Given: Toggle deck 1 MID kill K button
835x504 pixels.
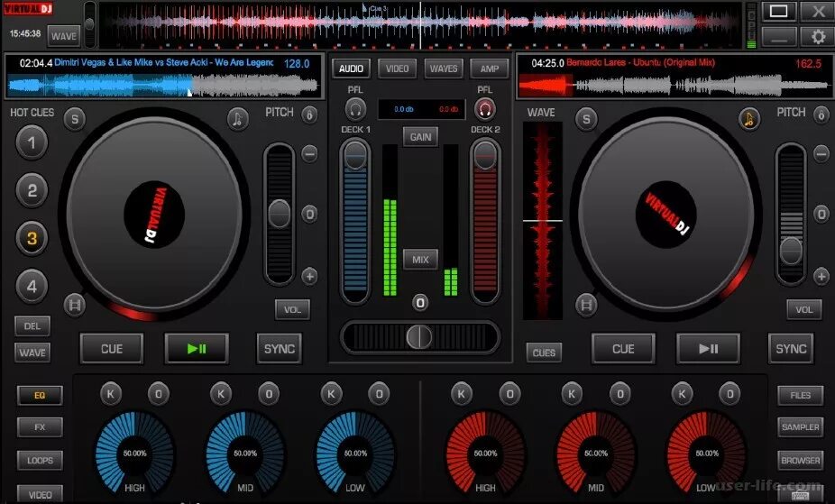Looking at the screenshot, I should [220, 394].
